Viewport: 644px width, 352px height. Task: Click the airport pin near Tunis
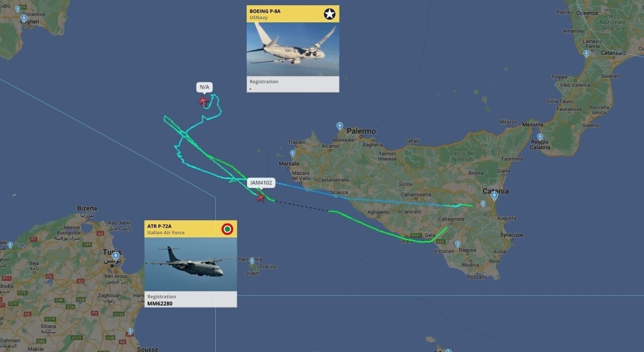click(115, 255)
